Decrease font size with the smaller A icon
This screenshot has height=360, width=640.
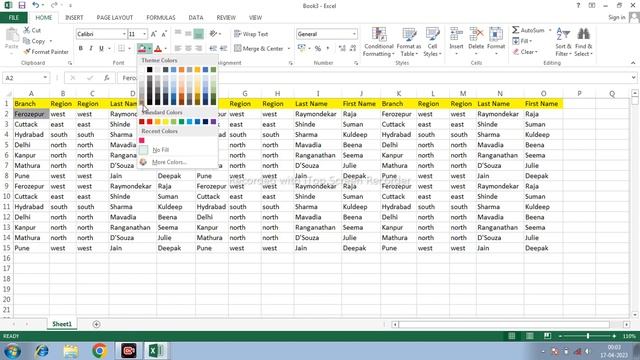pos(164,34)
